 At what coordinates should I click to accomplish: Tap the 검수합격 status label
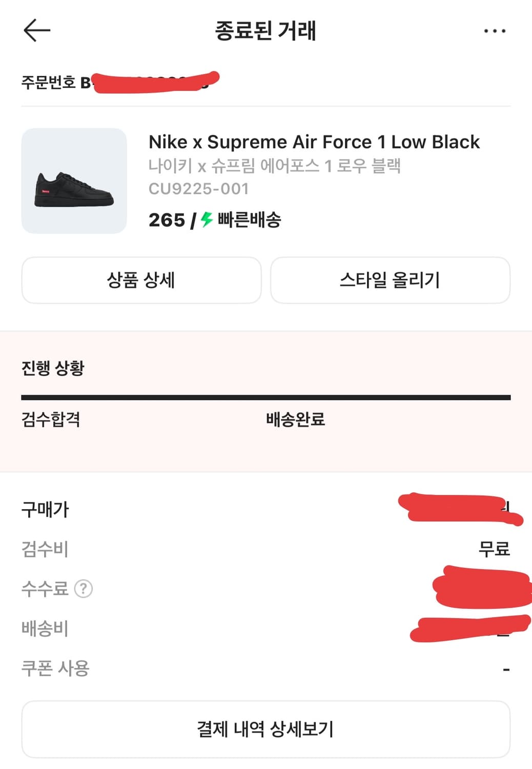point(51,419)
